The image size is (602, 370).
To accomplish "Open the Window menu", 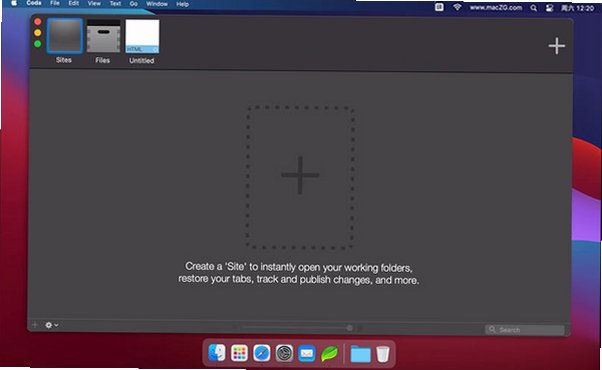I will coord(157,4).
